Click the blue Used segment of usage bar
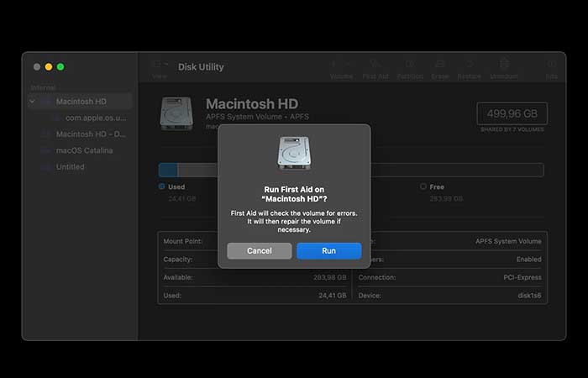The image size is (588, 378). coord(168,170)
